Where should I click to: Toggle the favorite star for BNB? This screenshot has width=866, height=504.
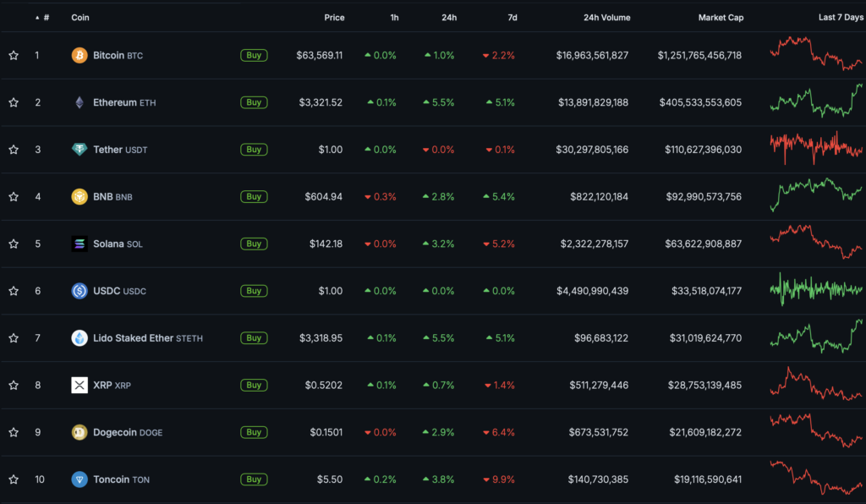tap(14, 197)
